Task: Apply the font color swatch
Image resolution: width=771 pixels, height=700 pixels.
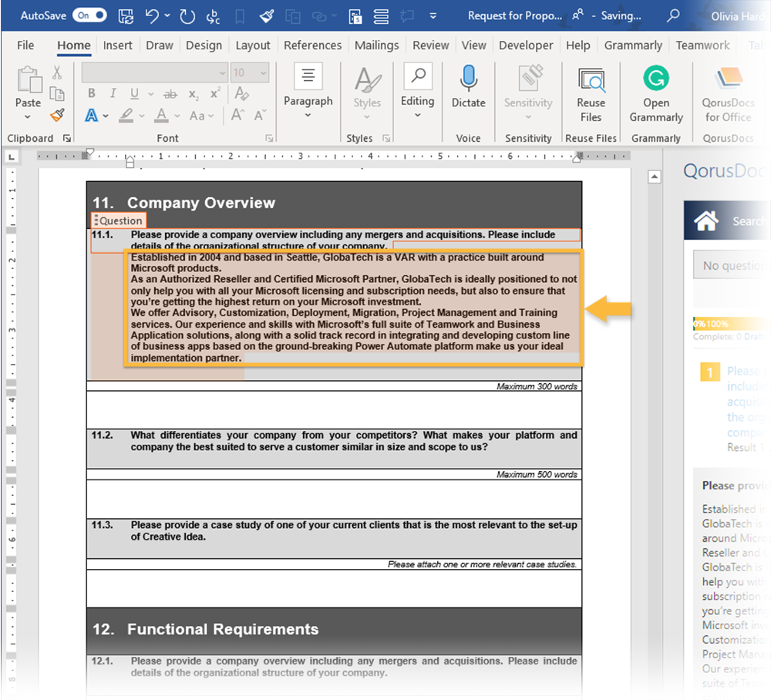Action: tap(161, 116)
